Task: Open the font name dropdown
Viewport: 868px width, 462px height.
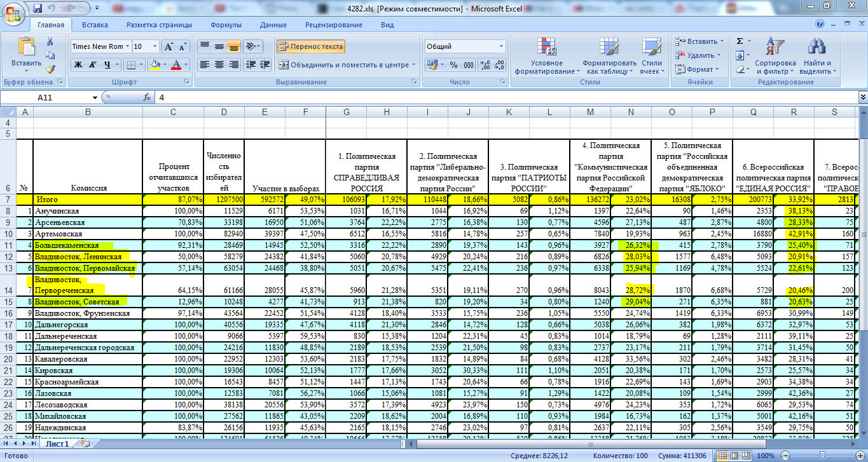Action: coord(128,46)
